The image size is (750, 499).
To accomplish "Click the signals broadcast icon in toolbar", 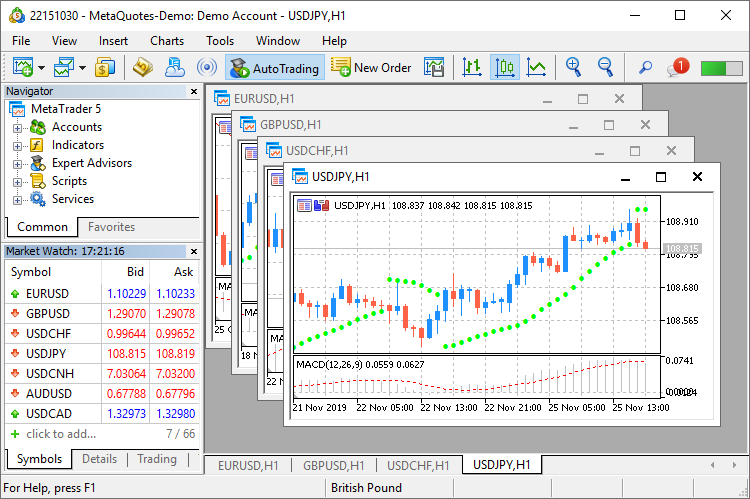I will click(207, 68).
